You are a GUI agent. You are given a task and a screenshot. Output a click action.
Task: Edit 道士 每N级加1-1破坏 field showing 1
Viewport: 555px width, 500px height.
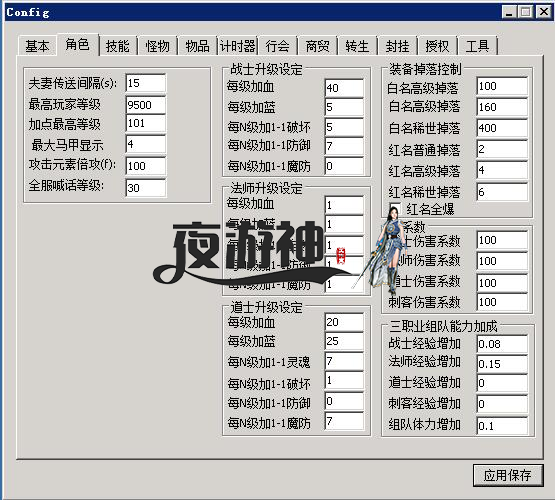coord(344,381)
